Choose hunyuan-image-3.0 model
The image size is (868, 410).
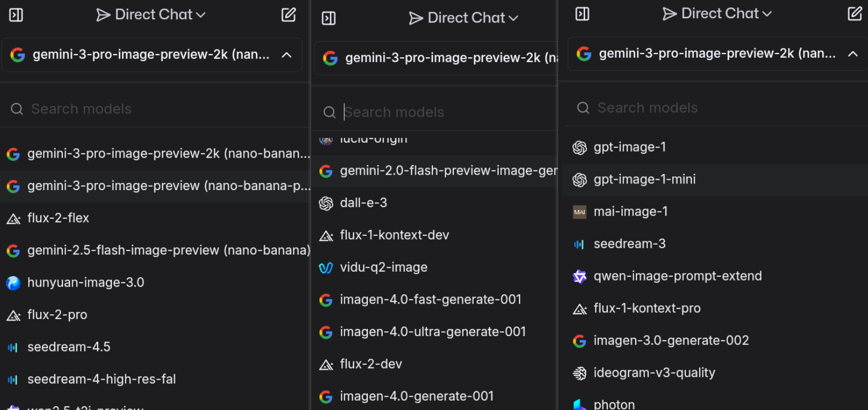[85, 283]
